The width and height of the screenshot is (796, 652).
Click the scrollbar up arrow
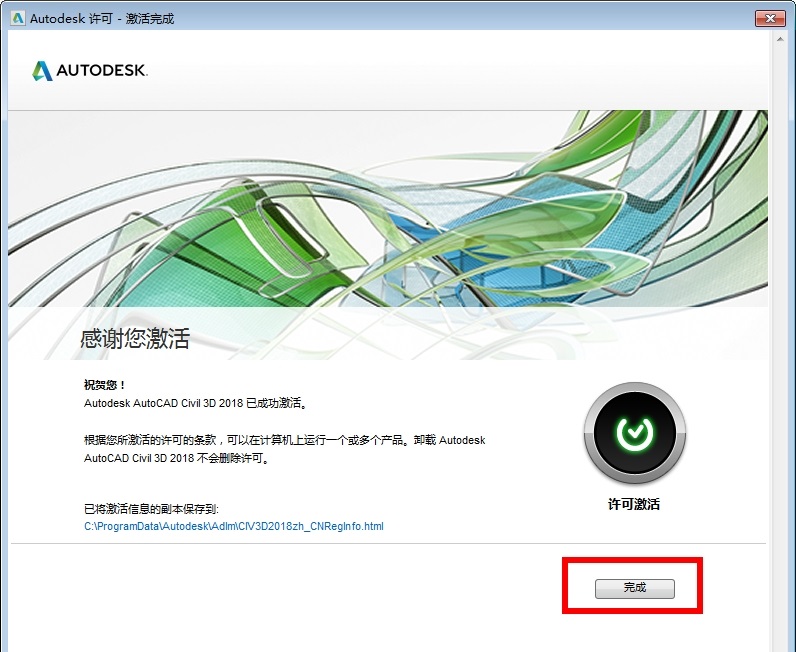(x=780, y=39)
